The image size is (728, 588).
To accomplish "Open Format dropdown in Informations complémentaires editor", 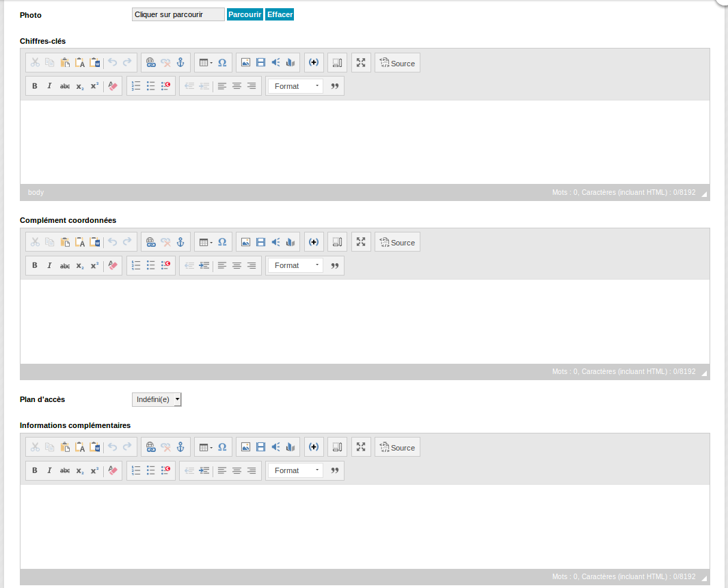I will point(295,470).
